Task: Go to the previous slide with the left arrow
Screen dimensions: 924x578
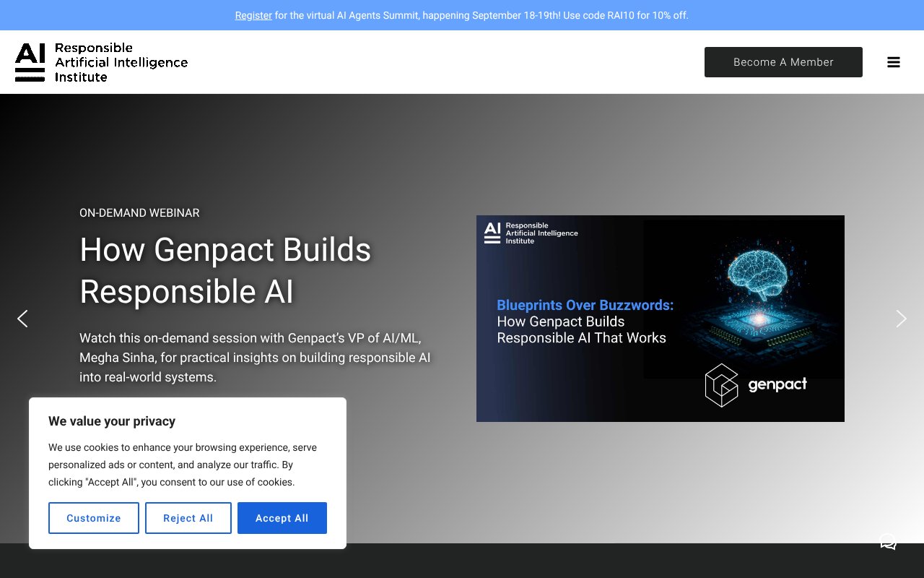Action: [22, 319]
